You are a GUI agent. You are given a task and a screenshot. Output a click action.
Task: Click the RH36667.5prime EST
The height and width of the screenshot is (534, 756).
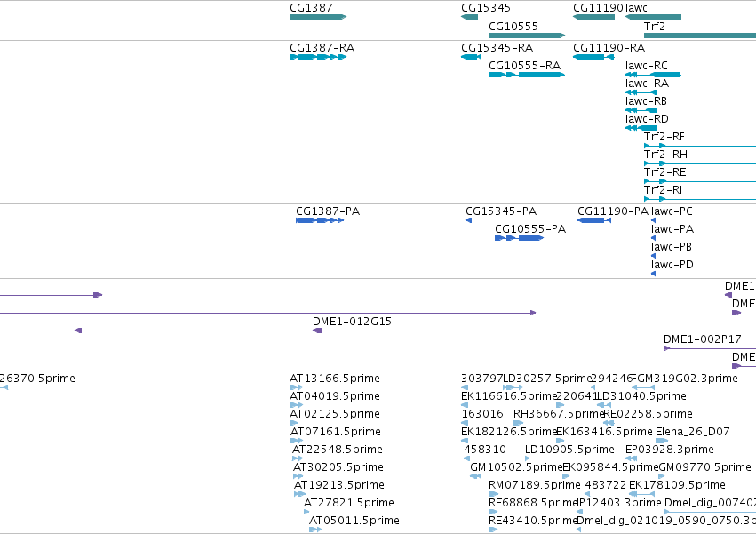tap(518, 423)
